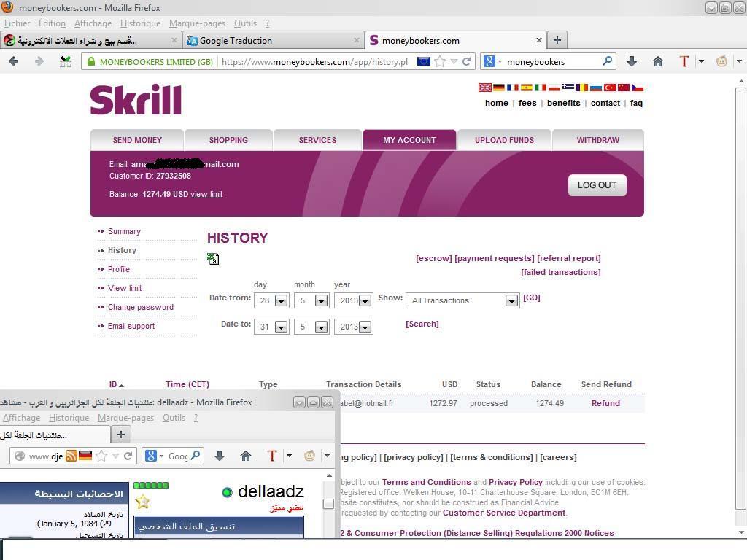Click the download arrow in dellaadz window
The height and width of the screenshot is (560, 747).
point(220,456)
